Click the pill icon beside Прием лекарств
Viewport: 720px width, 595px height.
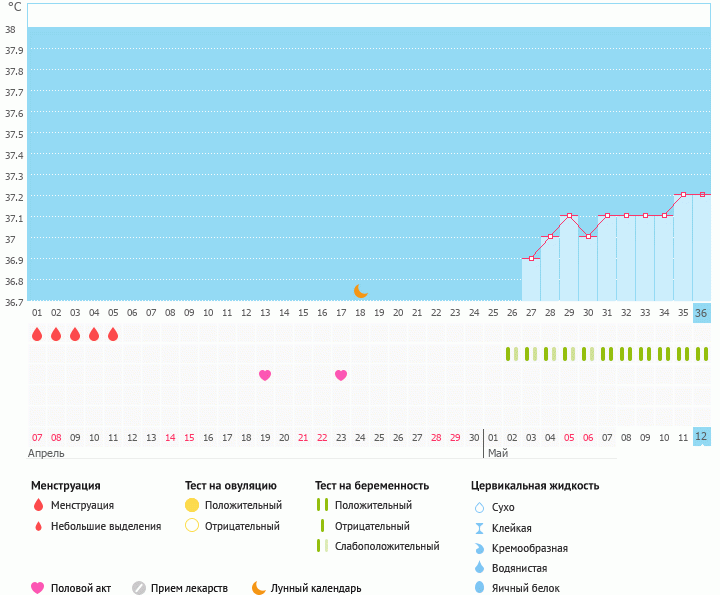[139, 588]
